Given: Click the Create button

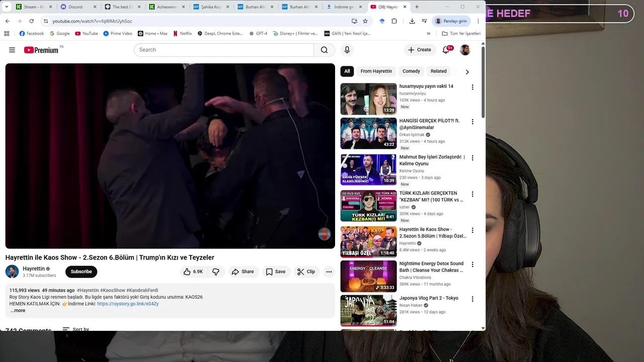Looking at the screenshot, I should coord(420,50).
